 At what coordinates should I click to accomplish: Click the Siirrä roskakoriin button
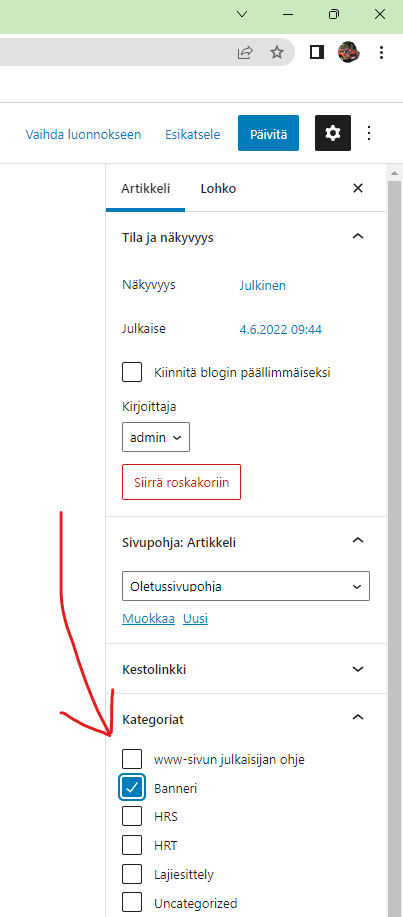(181, 482)
